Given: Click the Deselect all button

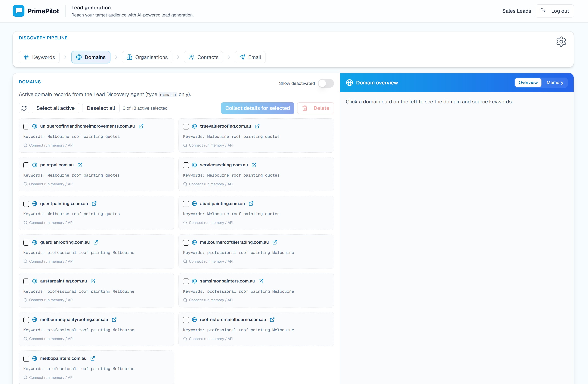Looking at the screenshot, I should (101, 108).
